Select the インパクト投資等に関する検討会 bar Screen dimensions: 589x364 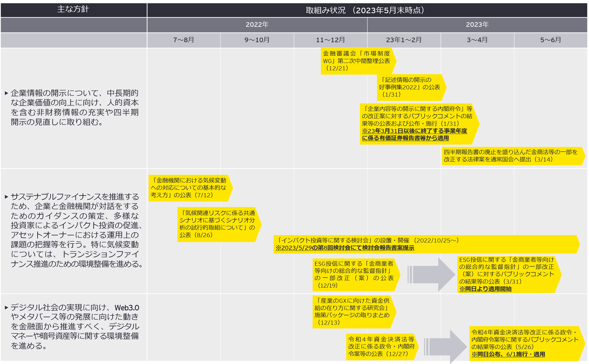tap(426, 244)
